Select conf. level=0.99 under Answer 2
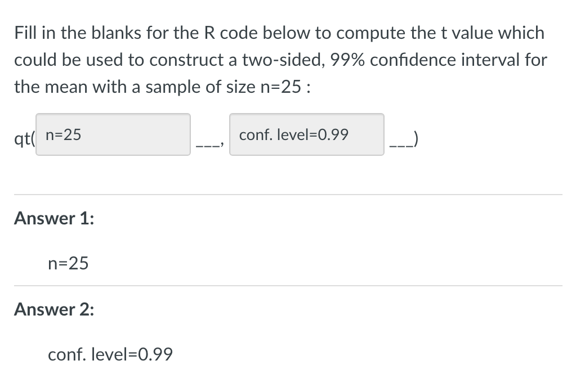The image size is (576, 392). click(x=110, y=355)
